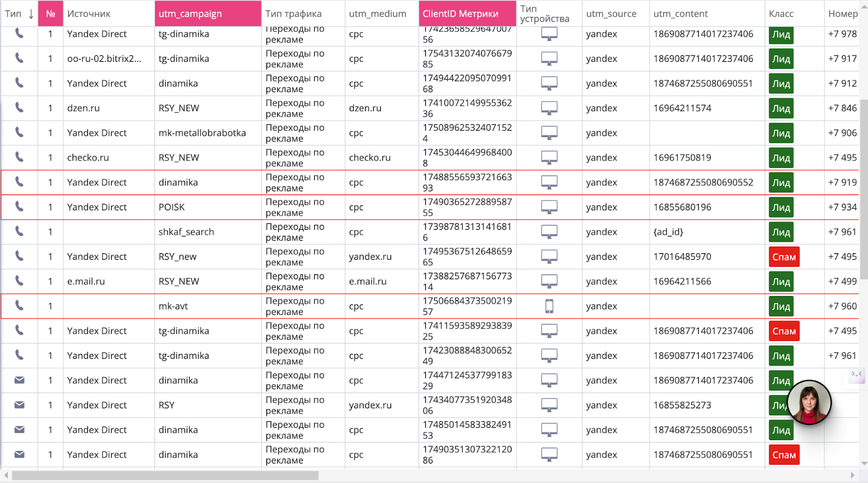Image resolution: width=868 pixels, height=483 pixels.
Task: Click the collapse arrows icon at the right edge
Action: point(857,374)
